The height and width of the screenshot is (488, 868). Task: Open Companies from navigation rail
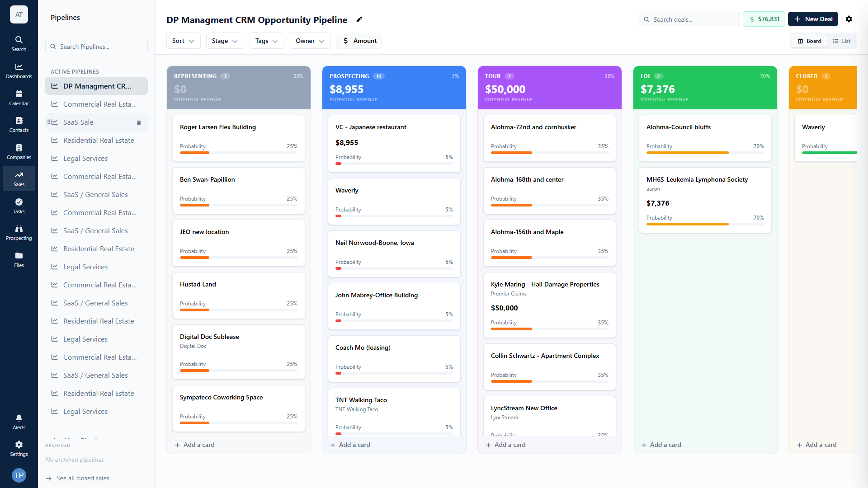(19, 152)
